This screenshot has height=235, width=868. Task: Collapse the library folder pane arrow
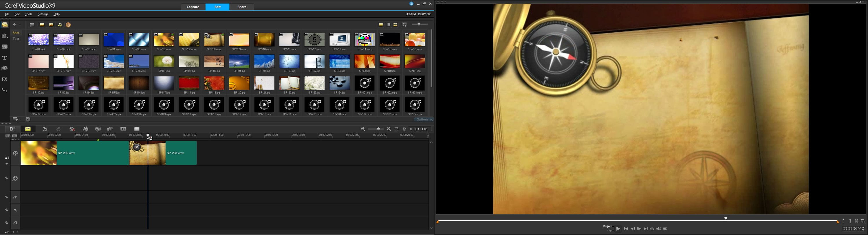(28, 119)
